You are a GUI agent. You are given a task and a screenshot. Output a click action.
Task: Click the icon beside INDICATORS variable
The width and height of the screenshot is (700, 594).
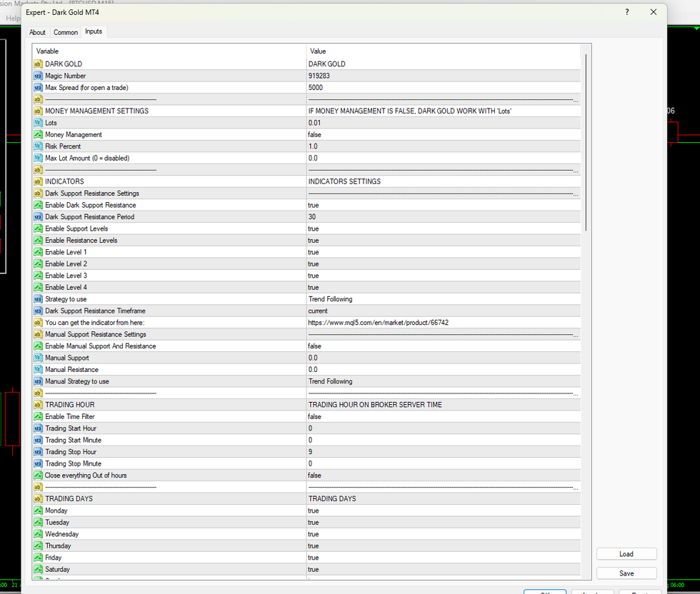[38, 181]
